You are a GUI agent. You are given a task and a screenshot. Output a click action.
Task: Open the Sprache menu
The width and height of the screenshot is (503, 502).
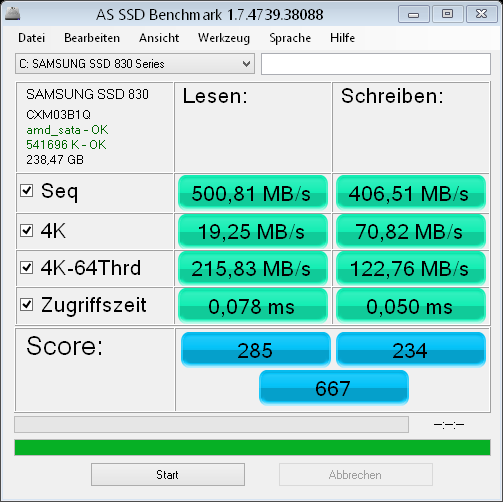(290, 38)
